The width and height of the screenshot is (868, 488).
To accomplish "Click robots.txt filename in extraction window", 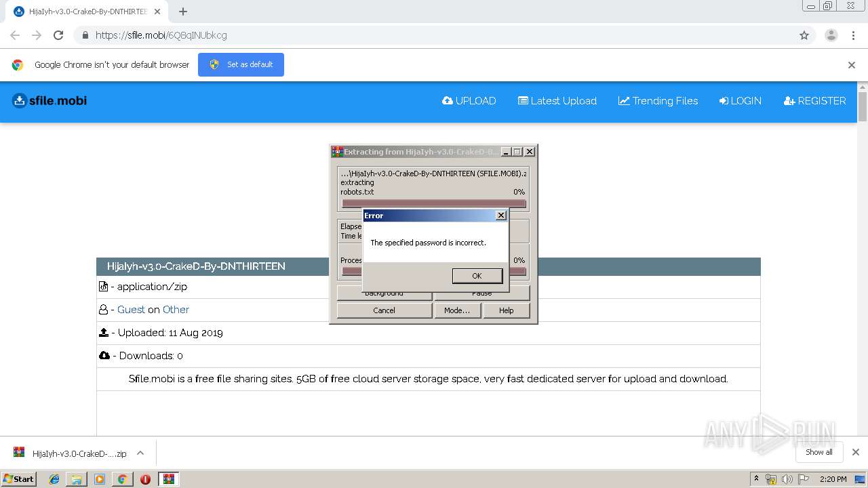I will pyautogui.click(x=357, y=192).
